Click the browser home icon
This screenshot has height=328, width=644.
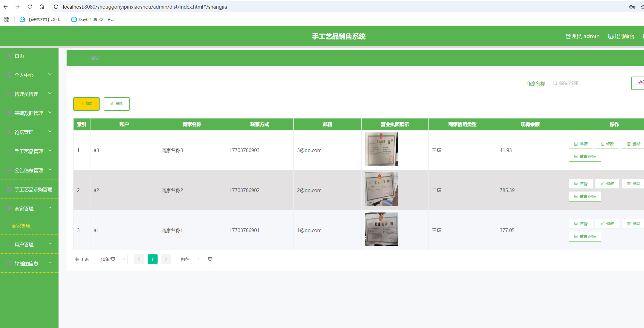(42, 7)
